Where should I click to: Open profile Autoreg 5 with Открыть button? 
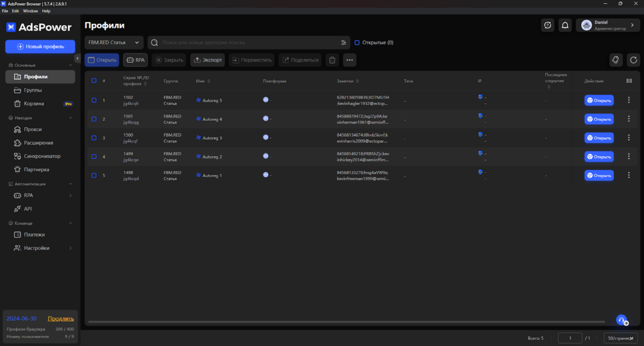599,100
